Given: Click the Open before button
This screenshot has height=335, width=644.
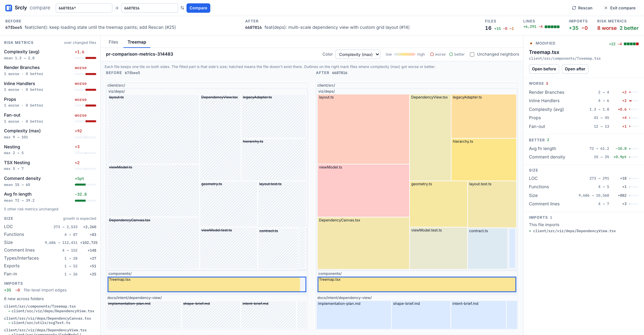Looking at the screenshot, I should [x=544, y=69].
